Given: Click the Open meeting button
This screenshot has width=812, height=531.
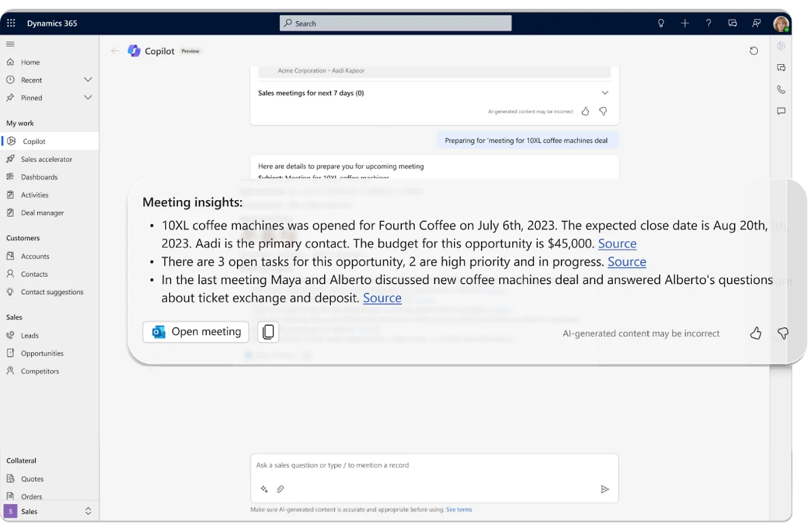Looking at the screenshot, I should click(x=196, y=331).
